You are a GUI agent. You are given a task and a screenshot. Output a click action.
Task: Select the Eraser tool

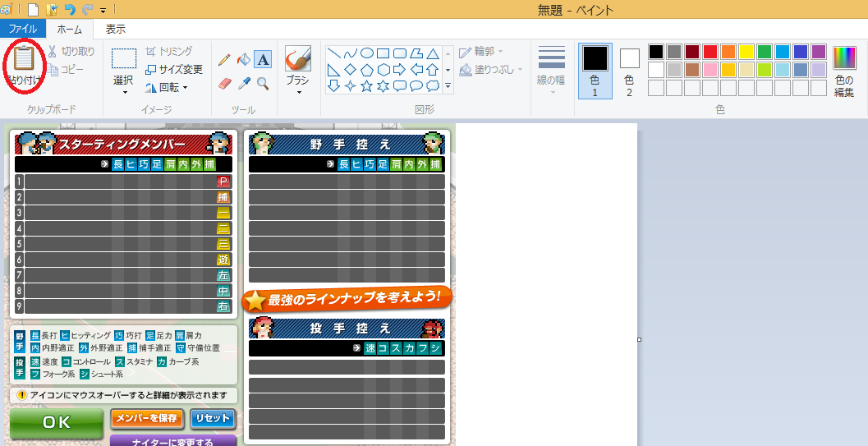[x=224, y=84]
